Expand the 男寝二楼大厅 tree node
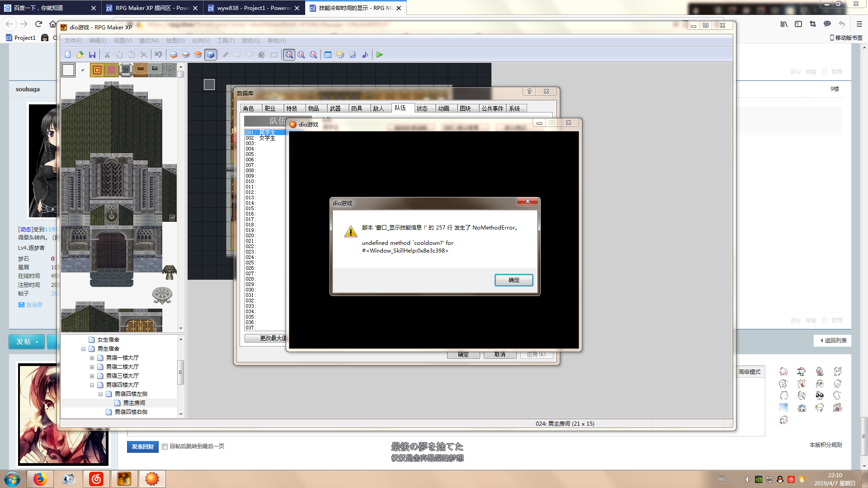 coord(92,367)
